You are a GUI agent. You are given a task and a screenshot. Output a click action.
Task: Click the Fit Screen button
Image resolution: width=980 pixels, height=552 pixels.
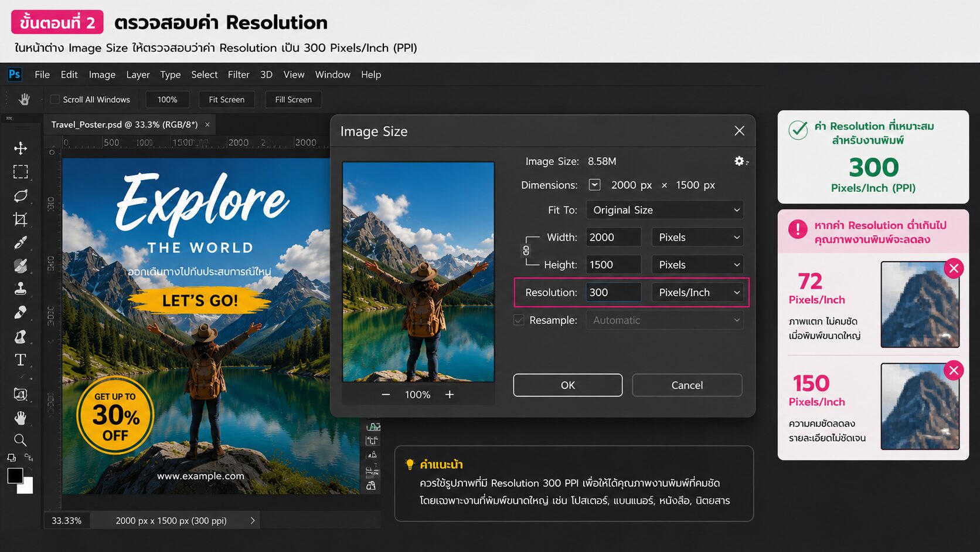click(227, 100)
